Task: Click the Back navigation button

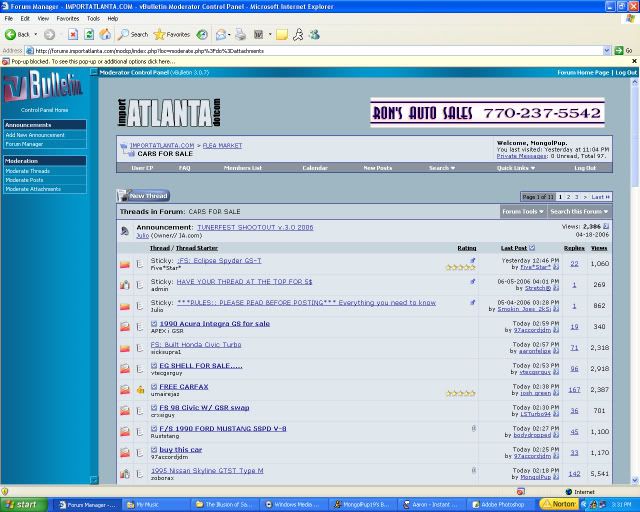Action: 16,34
